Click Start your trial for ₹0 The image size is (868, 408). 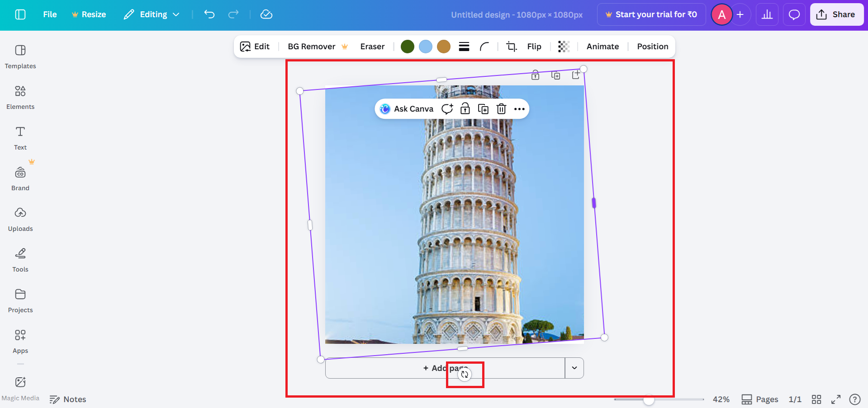[651, 14]
